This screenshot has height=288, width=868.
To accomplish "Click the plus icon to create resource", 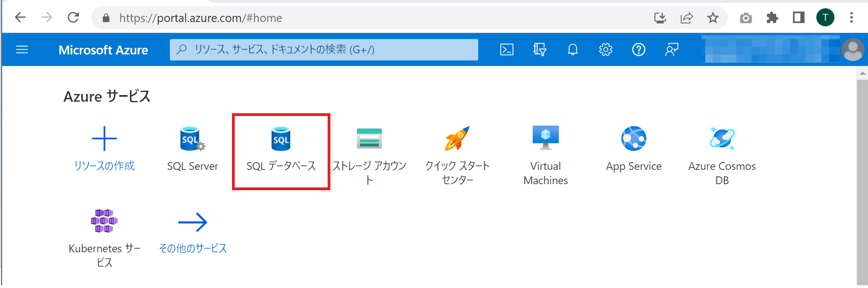I will click(104, 139).
